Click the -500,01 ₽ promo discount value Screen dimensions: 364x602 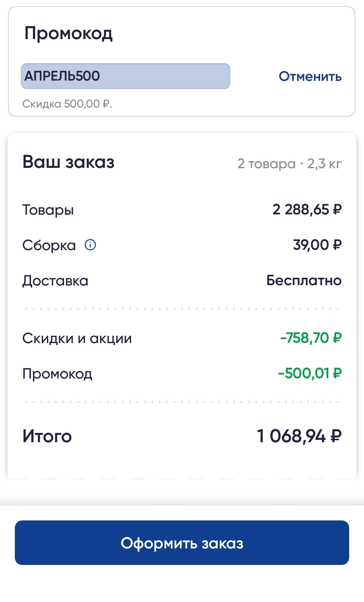310,373
